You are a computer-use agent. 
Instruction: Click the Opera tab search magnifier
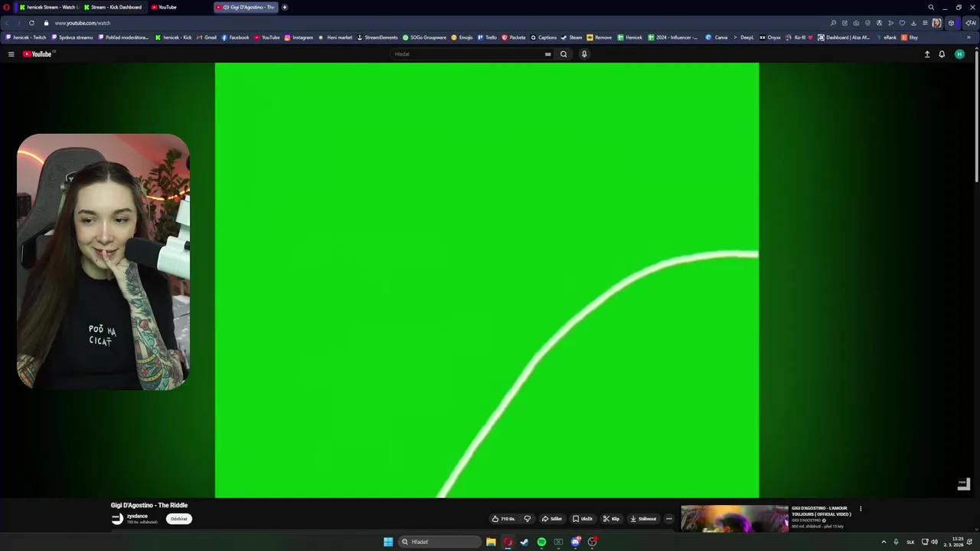[x=931, y=7]
